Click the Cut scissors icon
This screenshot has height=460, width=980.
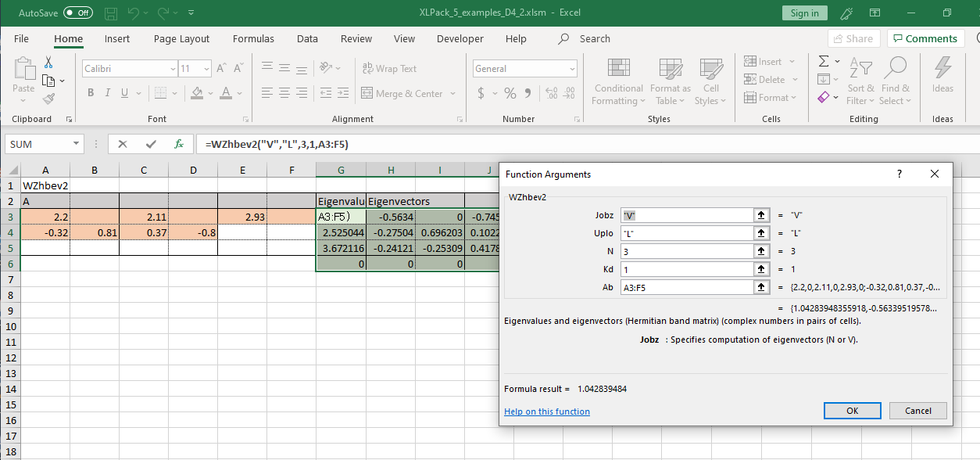(48, 63)
